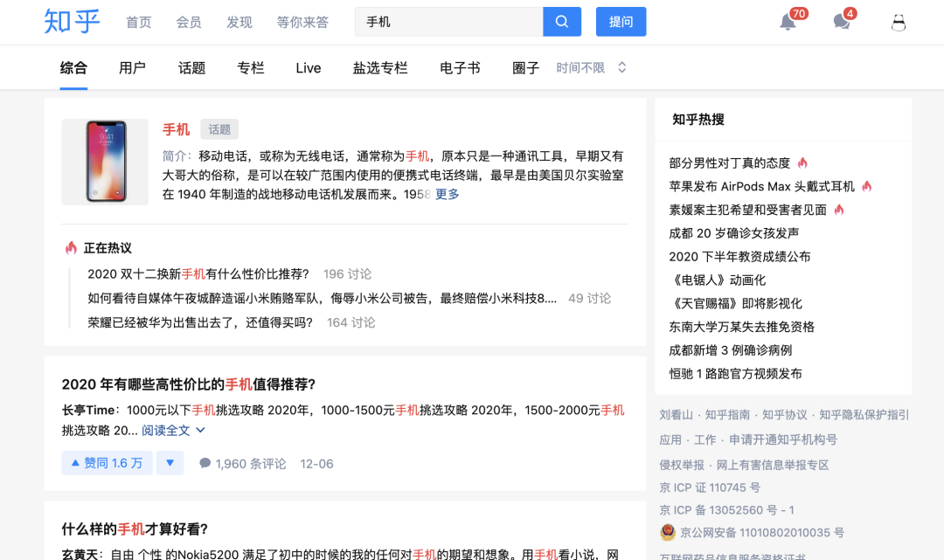Open 工作 footer link
This screenshot has height=560, width=944.
(705, 439)
